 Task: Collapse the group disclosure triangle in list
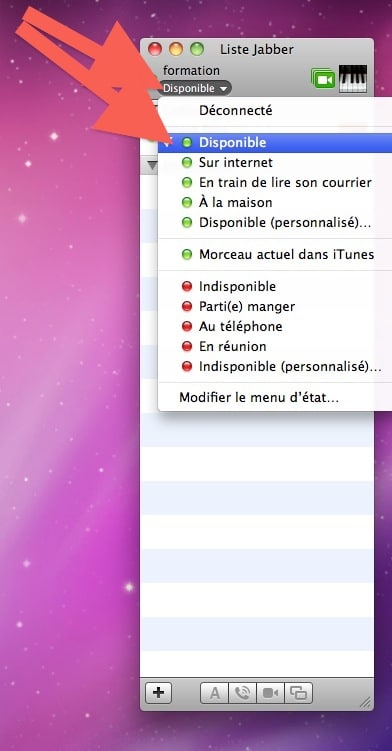point(152,165)
